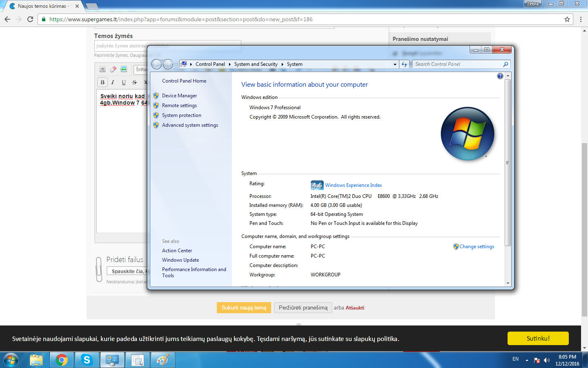Open Remote settings link
Viewport: 588px width, 368px height.
pyautogui.click(x=179, y=105)
